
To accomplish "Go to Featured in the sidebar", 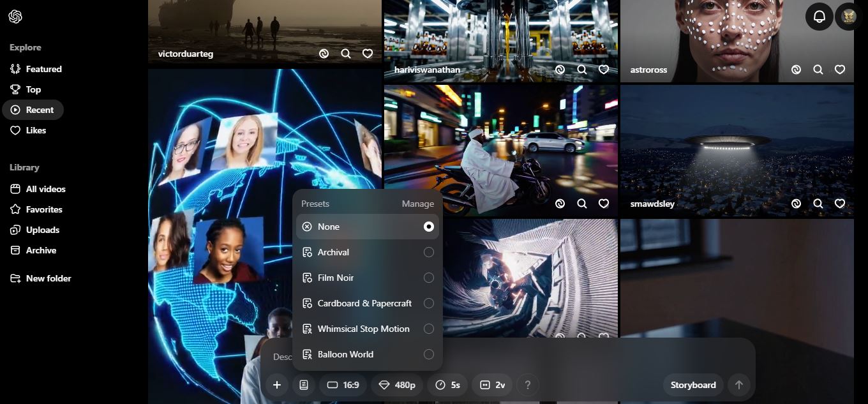I will click(43, 69).
